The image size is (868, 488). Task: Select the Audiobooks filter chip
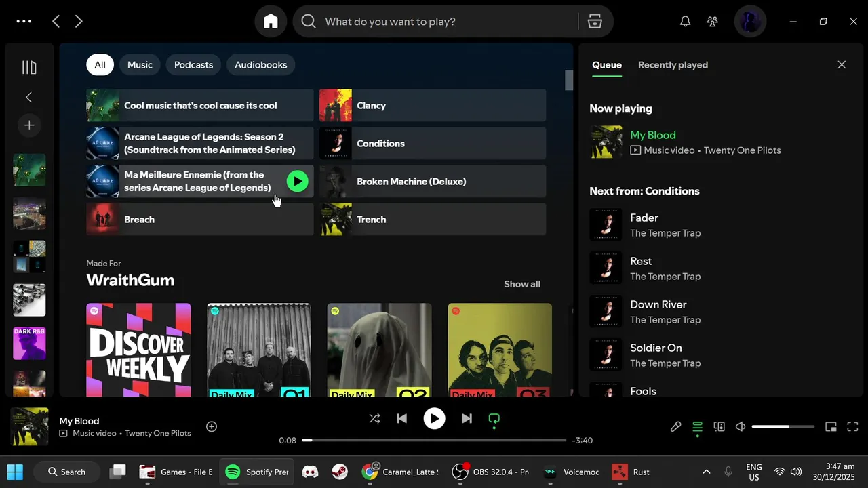coord(261,65)
